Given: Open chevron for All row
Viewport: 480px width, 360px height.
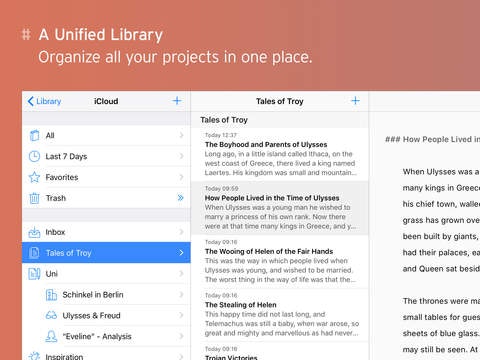Looking at the screenshot, I should 181,135.
